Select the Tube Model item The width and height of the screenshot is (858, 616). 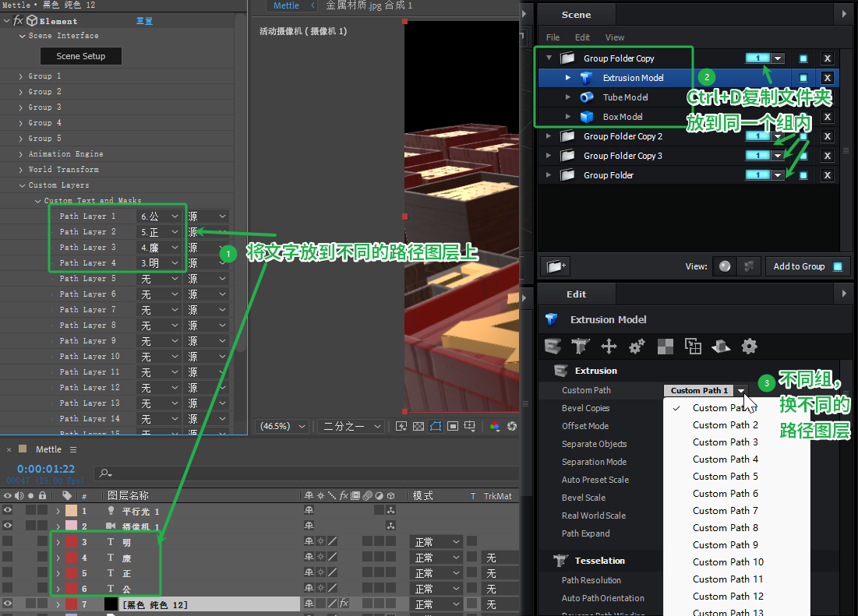tap(626, 97)
